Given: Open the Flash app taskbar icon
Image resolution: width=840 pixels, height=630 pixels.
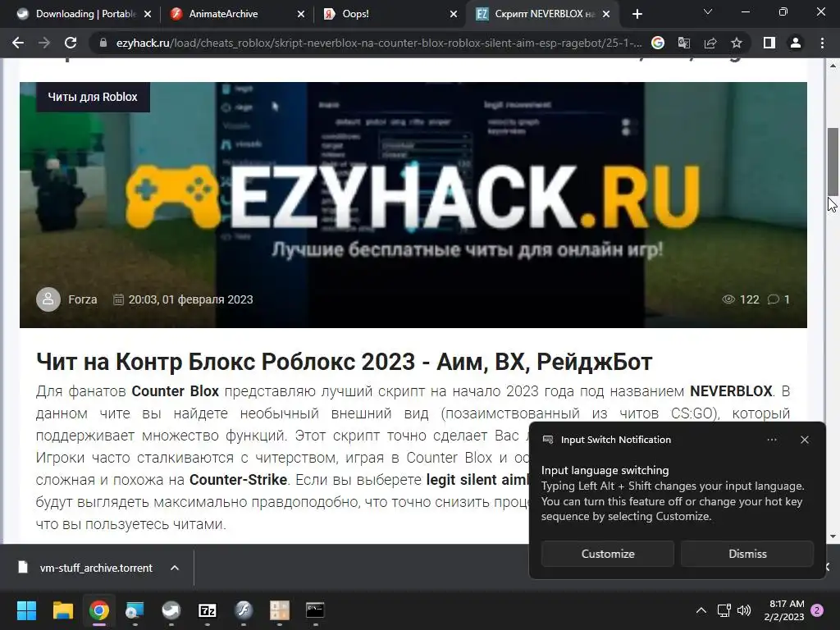Looking at the screenshot, I should click(243, 610).
